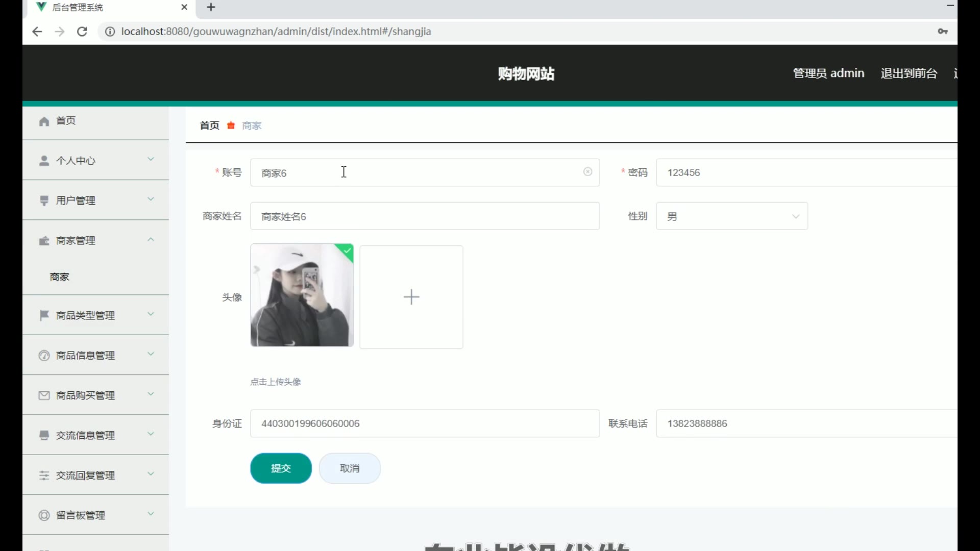Go to 首页 in the breadcrumb
980x551 pixels.
click(209, 126)
